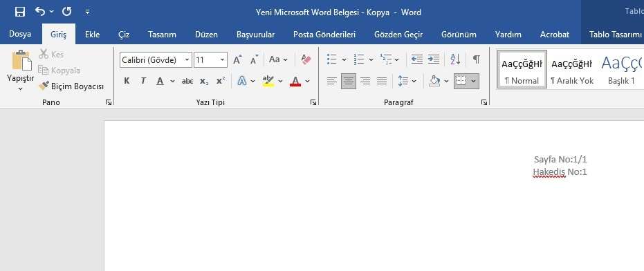This screenshot has width=644, height=271.
Task: Decrease font size with the smaller A
Action: [255, 59]
